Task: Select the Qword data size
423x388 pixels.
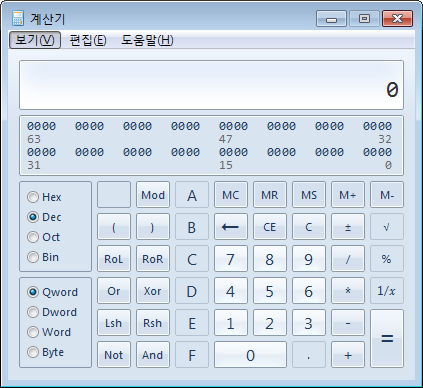Action: pyautogui.click(x=52, y=292)
